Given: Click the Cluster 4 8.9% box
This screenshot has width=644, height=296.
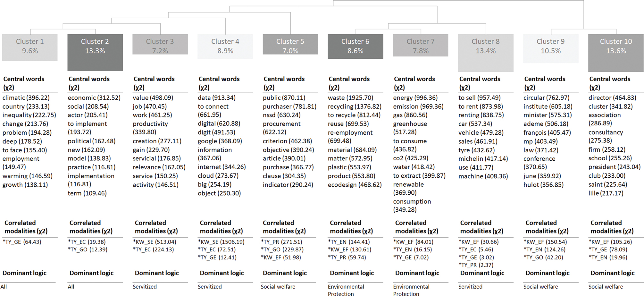Looking at the screenshot, I should (x=225, y=47).
